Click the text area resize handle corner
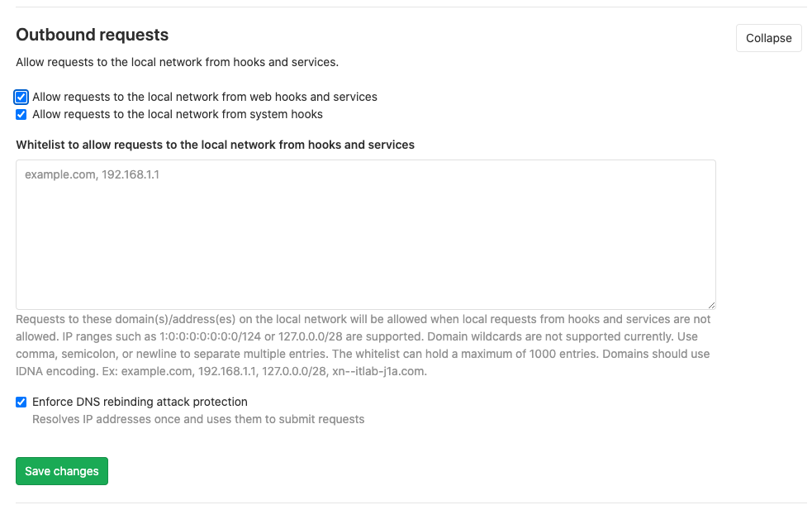This screenshot has height=505, width=812. tap(711, 305)
